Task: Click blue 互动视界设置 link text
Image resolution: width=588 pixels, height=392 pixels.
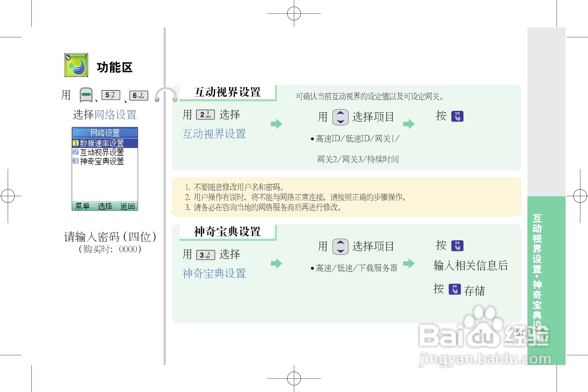Action: click(x=214, y=134)
